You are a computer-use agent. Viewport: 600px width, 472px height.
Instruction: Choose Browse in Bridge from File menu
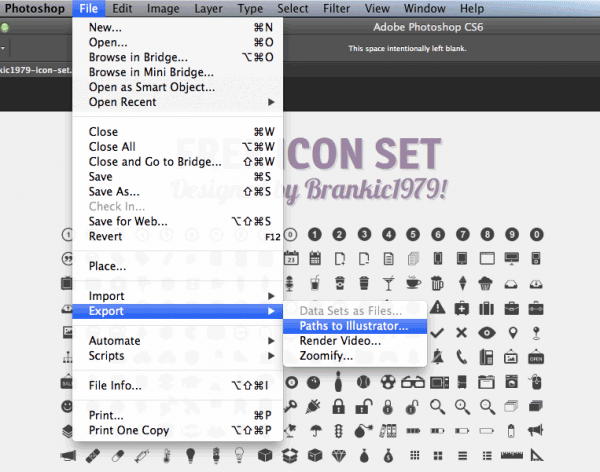pyautogui.click(x=177, y=57)
